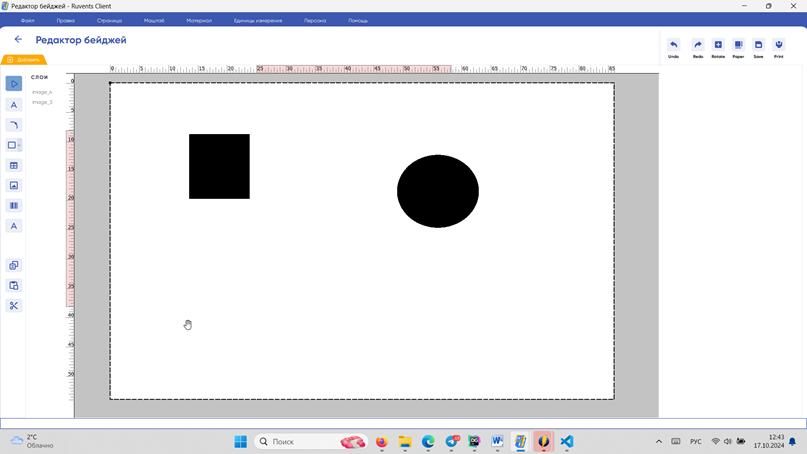Open the Файл menu
Viewport: 807px width, 454px height.
(28, 20)
